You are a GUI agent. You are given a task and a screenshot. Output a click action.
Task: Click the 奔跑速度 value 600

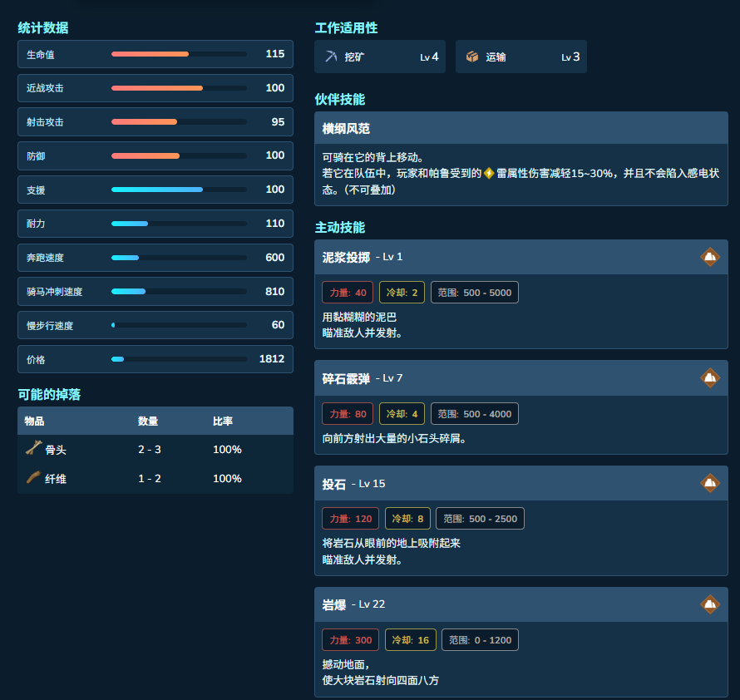tap(274, 257)
